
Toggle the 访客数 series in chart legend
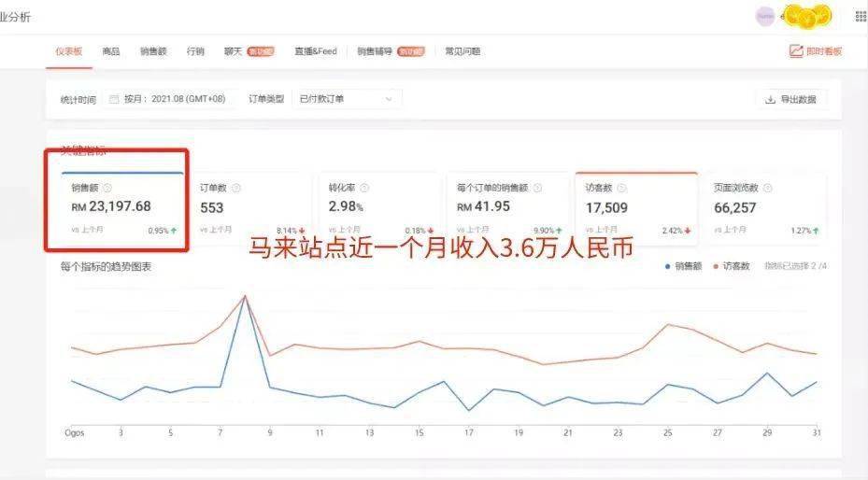tap(732, 266)
